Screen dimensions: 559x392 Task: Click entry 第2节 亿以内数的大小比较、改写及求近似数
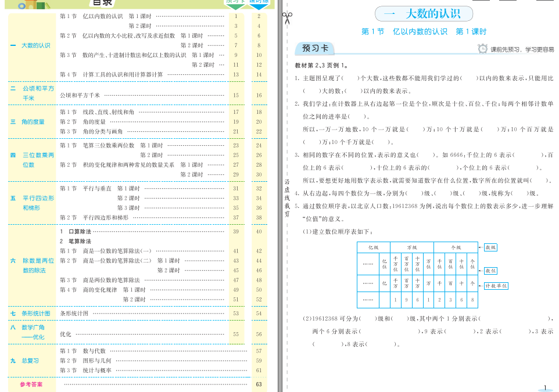tap(117, 35)
